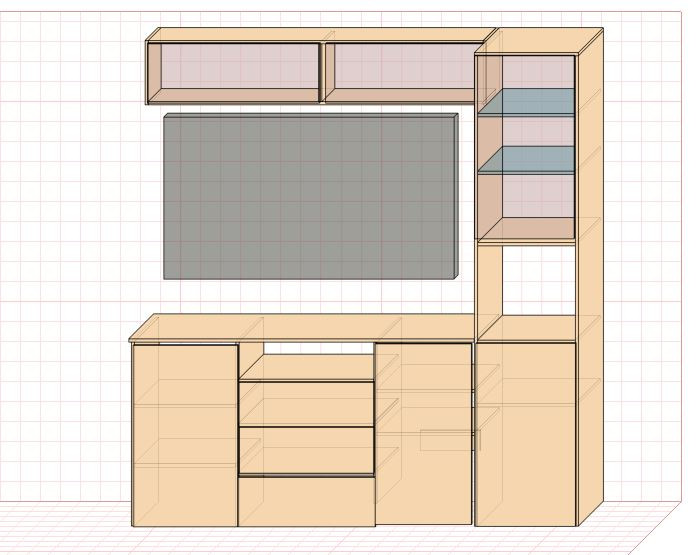
Task: Click the top panel of tall cabinet
Action: (x=539, y=41)
